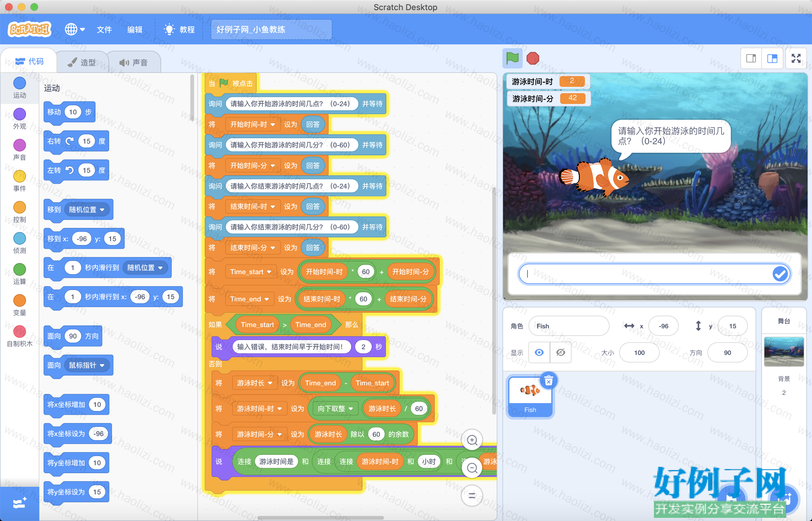The image size is (812, 521).
Task: Click the block palette vertical scrollbar
Action: coord(192,98)
